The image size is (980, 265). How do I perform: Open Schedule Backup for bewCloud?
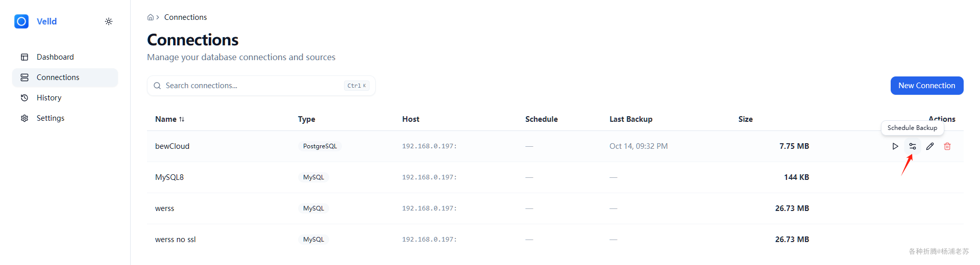912,146
